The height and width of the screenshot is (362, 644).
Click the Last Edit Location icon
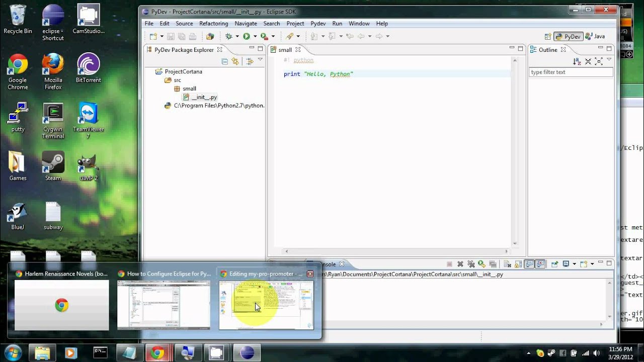[x=350, y=36]
